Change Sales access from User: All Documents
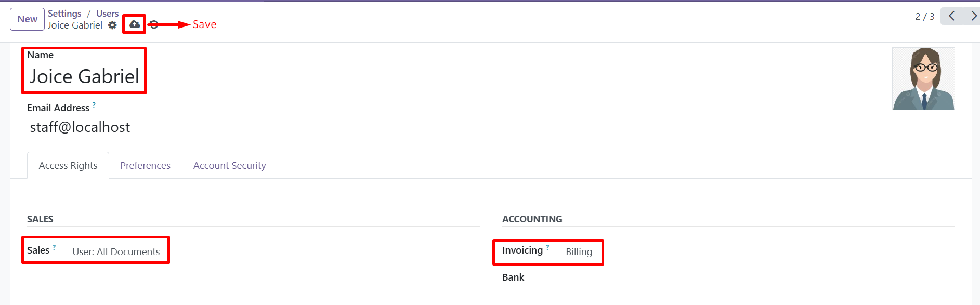 [116, 251]
